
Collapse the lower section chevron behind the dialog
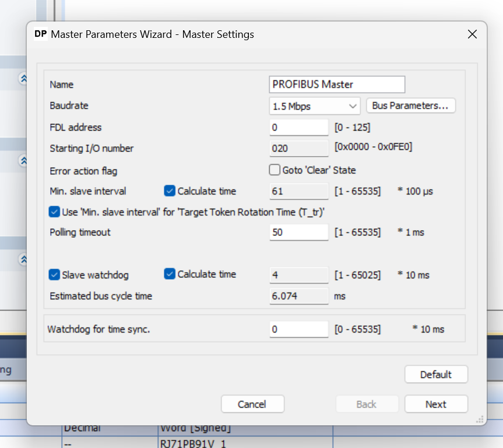pyautogui.click(x=24, y=259)
